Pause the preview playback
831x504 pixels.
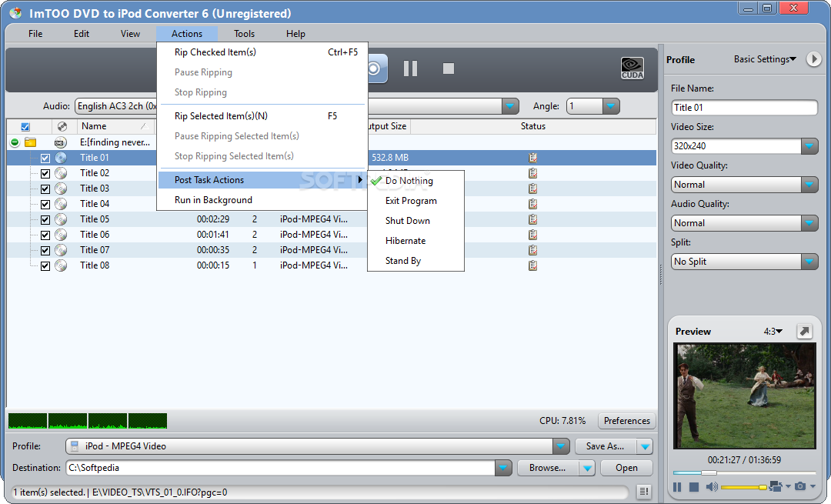pyautogui.click(x=677, y=486)
